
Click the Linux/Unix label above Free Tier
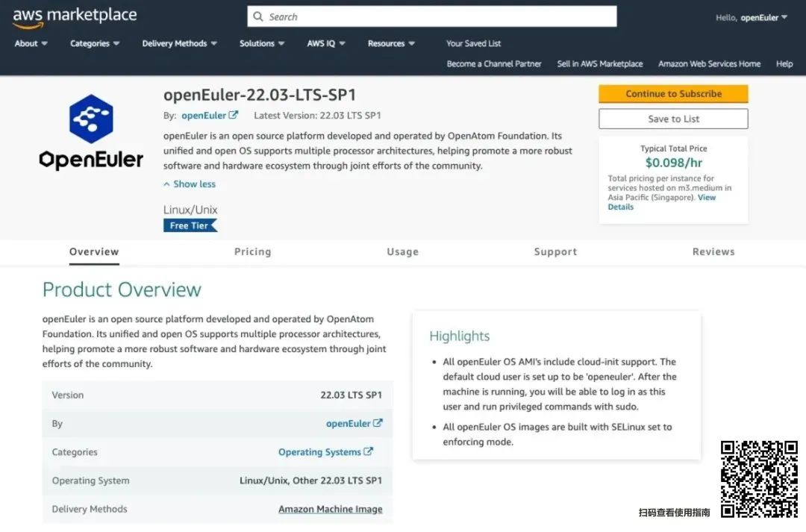[190, 210]
